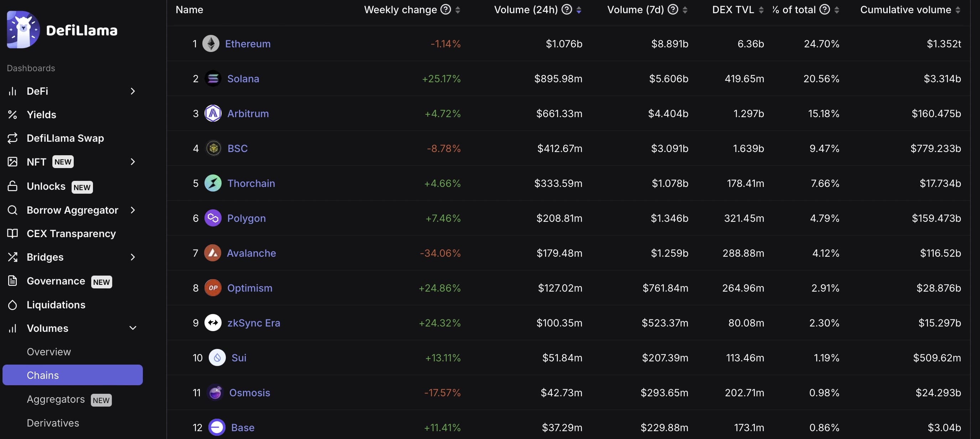Screen dimensions: 980x439
Task: Click the Yields percent icon
Action: click(x=12, y=115)
